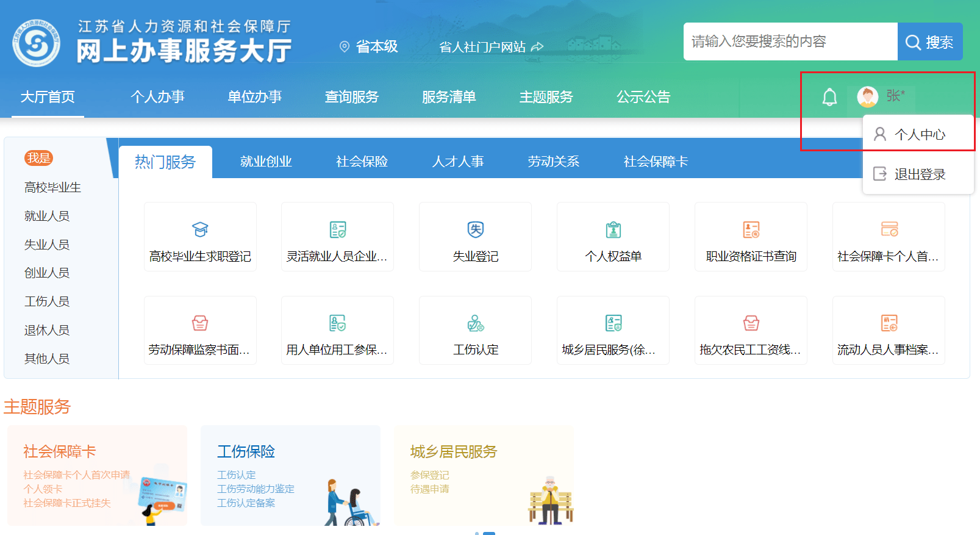Open the 工伤保险 theme service card
Image resolution: width=980 pixels, height=535 pixels.
pyautogui.click(x=290, y=476)
